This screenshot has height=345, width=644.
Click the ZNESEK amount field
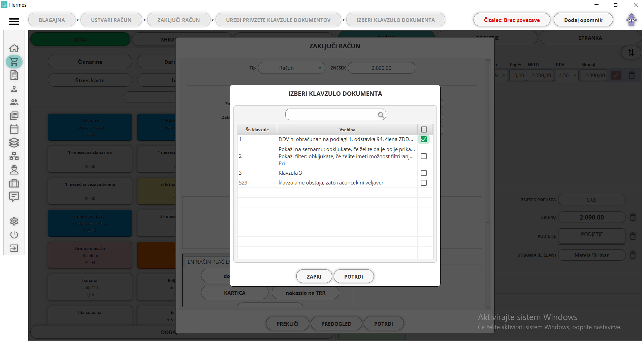[x=381, y=68]
